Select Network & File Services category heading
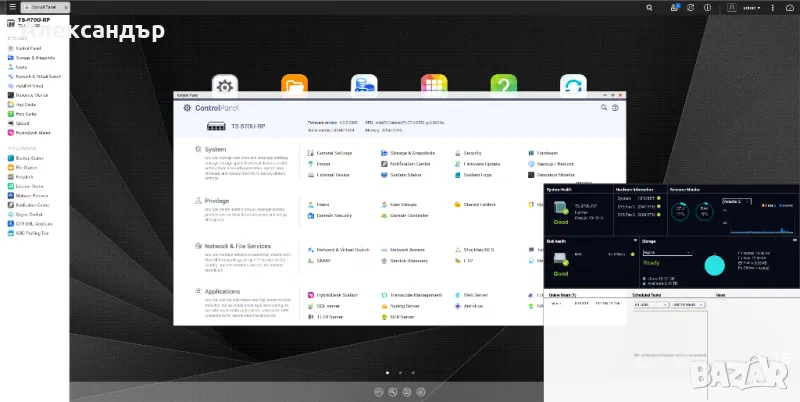Image resolution: width=800 pixels, height=402 pixels. (x=238, y=246)
